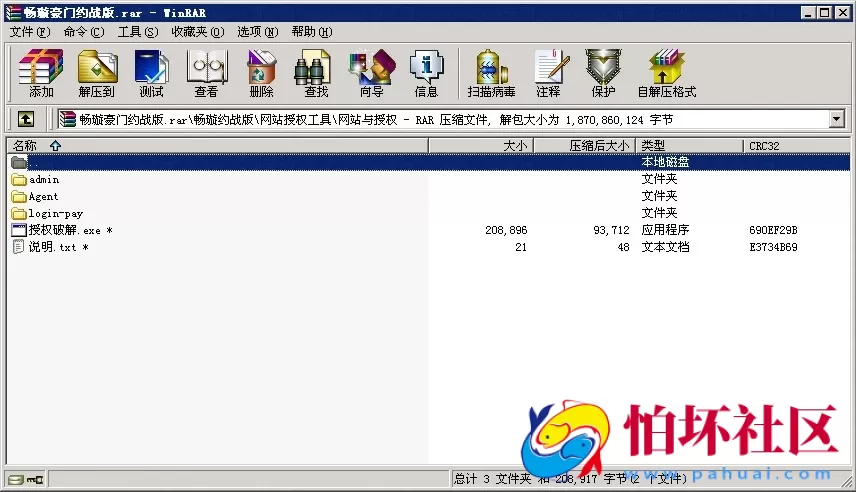This screenshot has width=856, height=492.
Task: Click the Comment (注释) toolbar icon
Action: pos(548,73)
